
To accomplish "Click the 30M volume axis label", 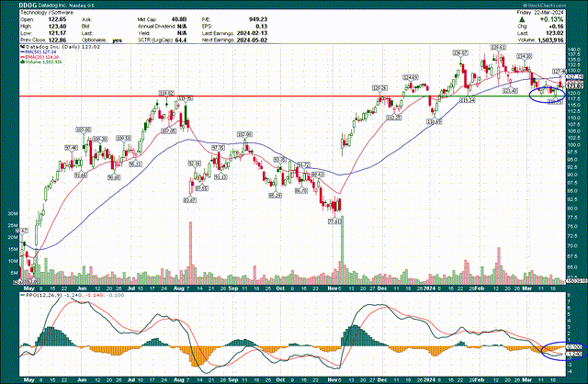I will pyautogui.click(x=12, y=213).
